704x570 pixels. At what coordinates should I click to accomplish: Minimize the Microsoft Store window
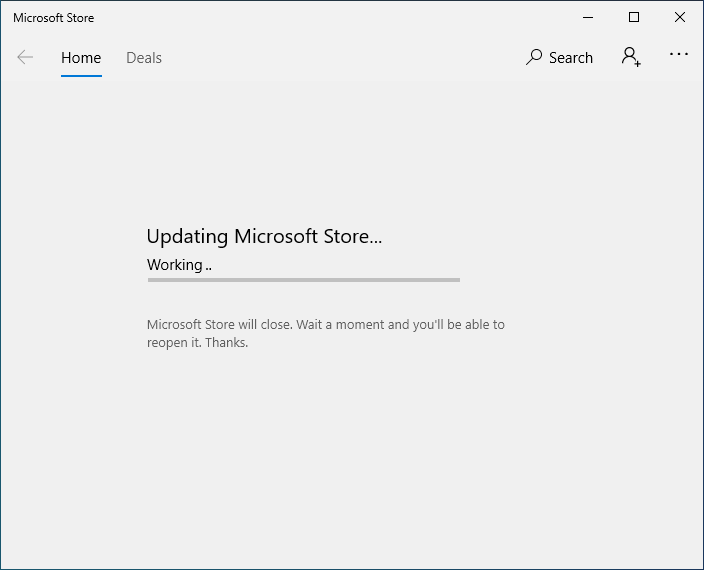tap(588, 18)
